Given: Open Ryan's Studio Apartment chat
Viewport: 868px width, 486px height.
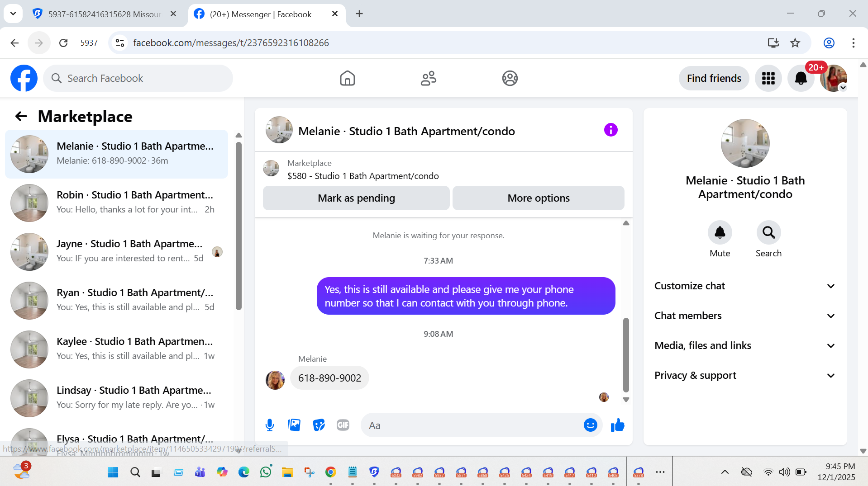Looking at the screenshot, I should pos(116,301).
